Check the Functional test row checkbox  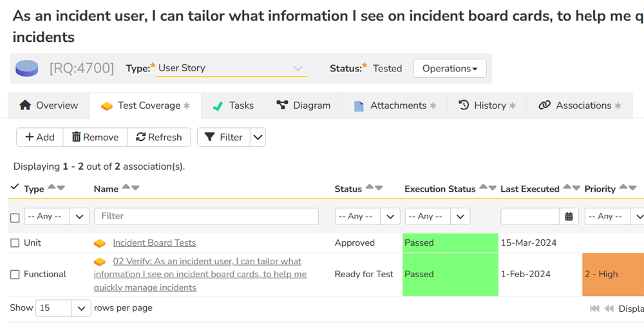pyautogui.click(x=15, y=275)
